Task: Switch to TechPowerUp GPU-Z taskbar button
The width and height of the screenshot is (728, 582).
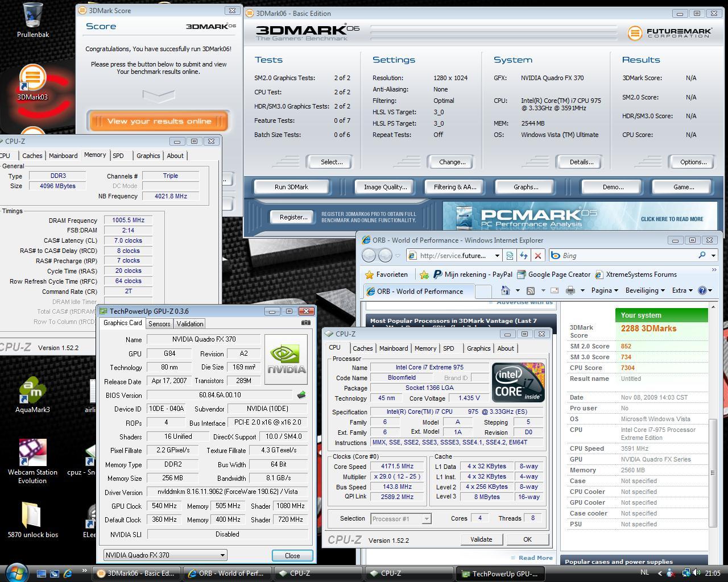Action: click(x=499, y=573)
